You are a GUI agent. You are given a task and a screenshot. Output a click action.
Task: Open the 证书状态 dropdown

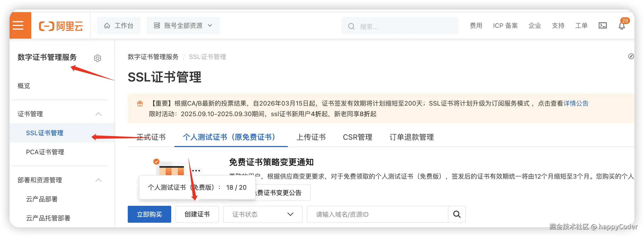pos(263,214)
